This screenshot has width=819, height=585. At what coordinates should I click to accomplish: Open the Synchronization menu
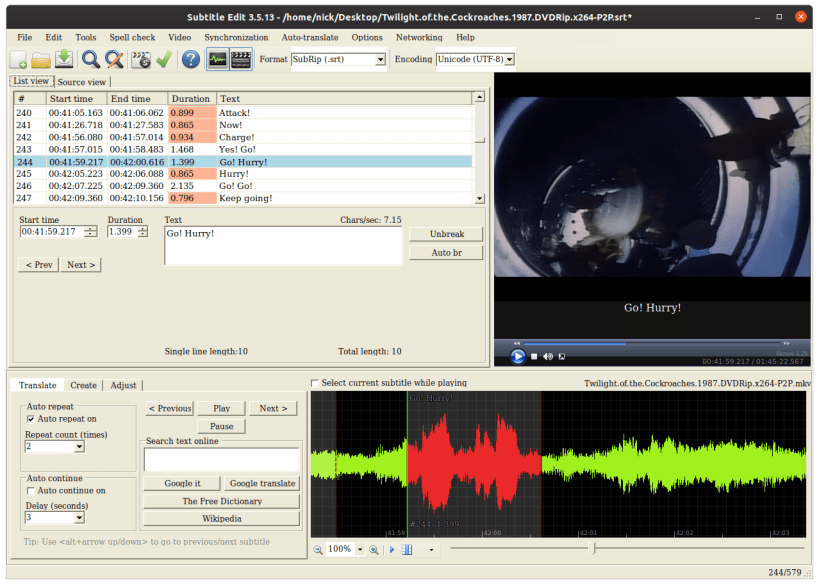pyautogui.click(x=236, y=37)
